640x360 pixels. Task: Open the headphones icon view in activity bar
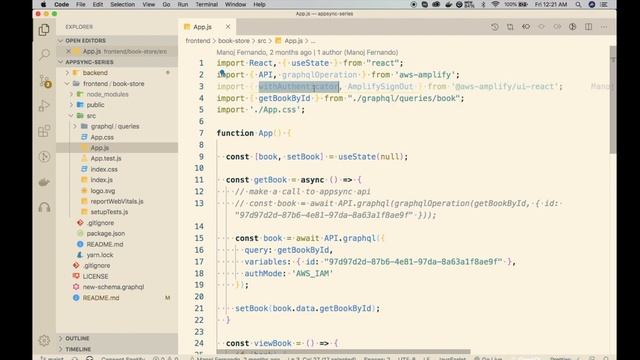click(44, 207)
